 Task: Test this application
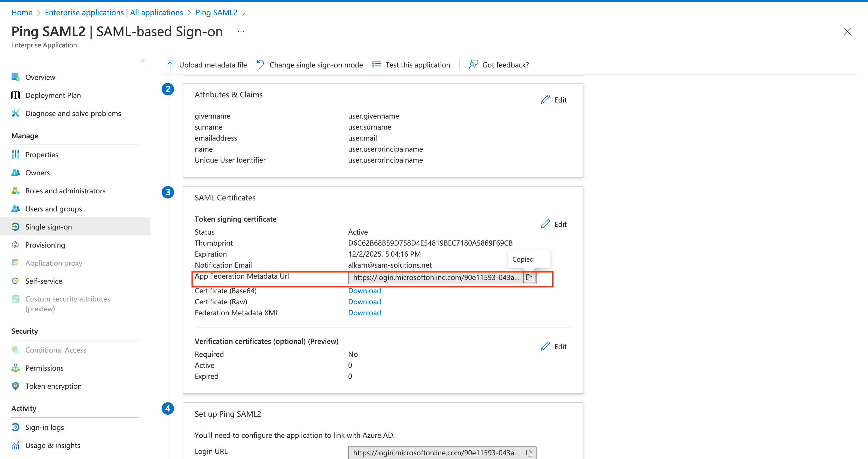point(411,65)
